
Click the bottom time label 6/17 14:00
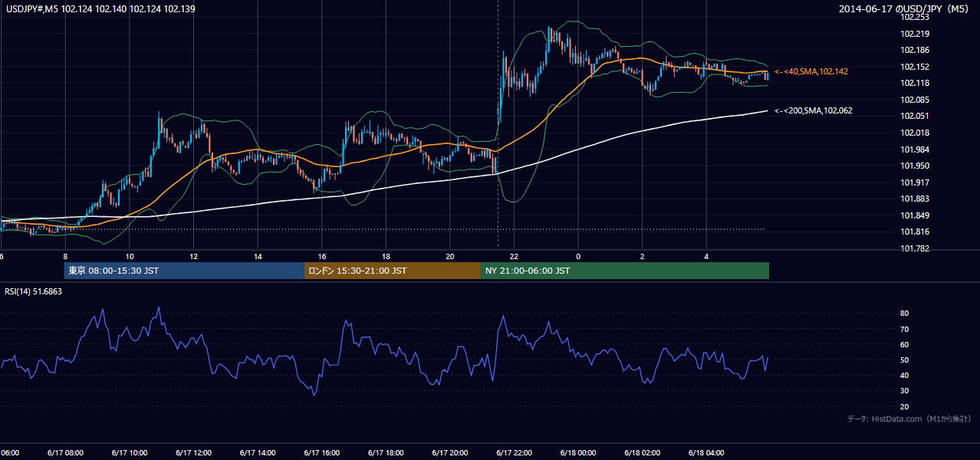tap(257, 452)
